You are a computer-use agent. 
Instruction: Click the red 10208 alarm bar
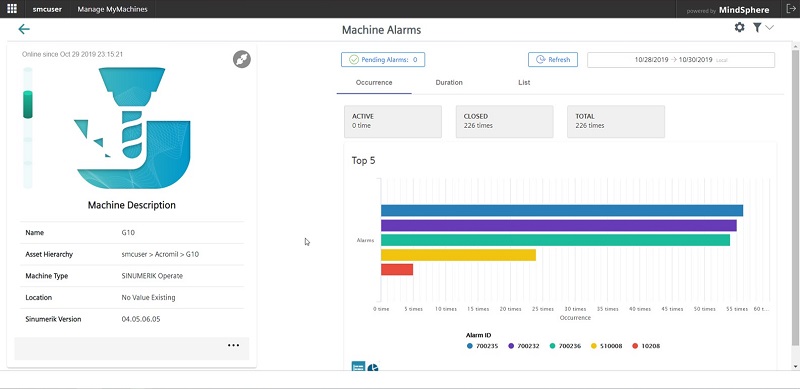[x=397, y=270]
